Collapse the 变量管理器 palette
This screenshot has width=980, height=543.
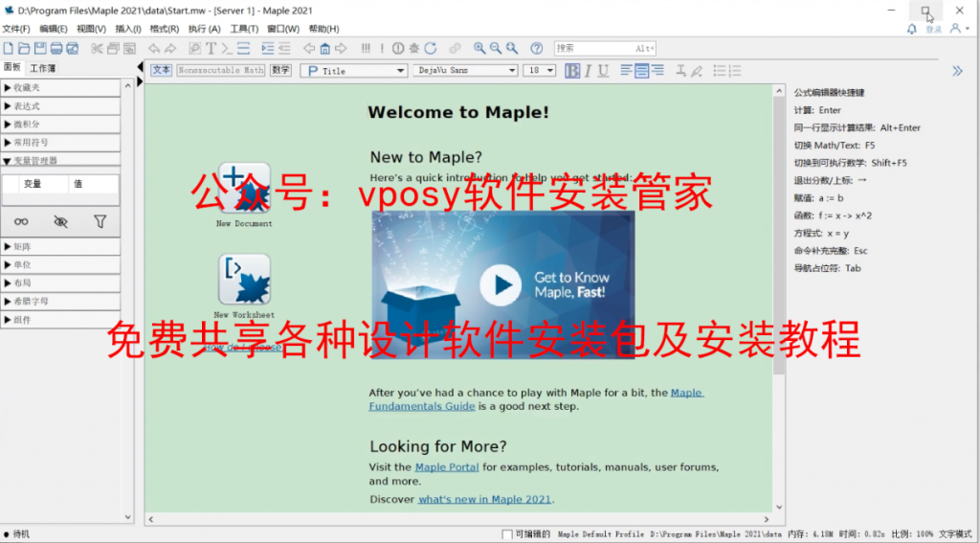(x=60, y=160)
